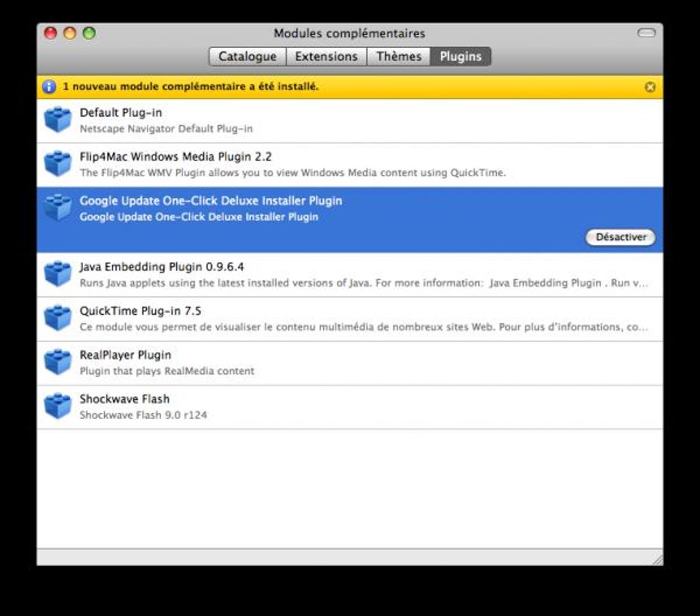Dismiss the yellow notification bar
The height and width of the screenshot is (616, 700).
point(650,87)
